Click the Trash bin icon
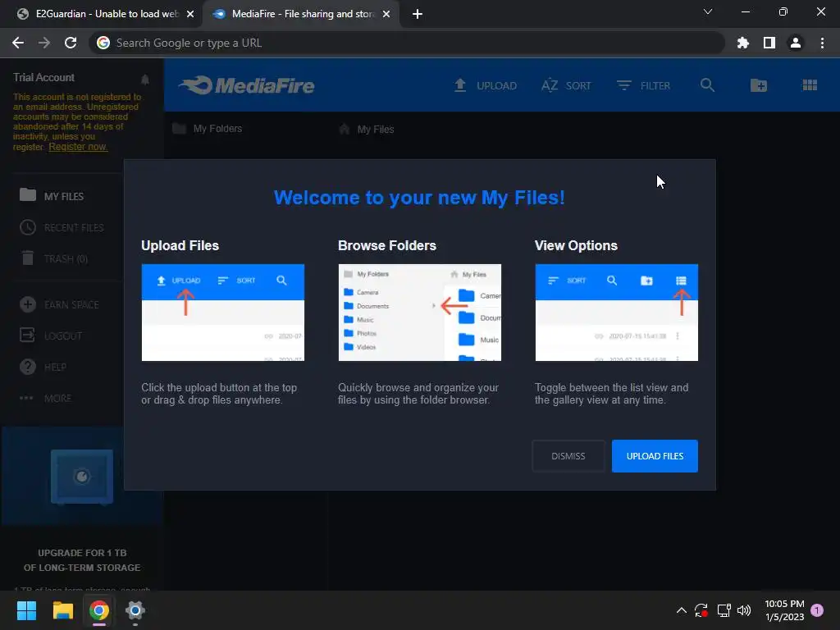The height and width of the screenshot is (630, 840). point(28,258)
